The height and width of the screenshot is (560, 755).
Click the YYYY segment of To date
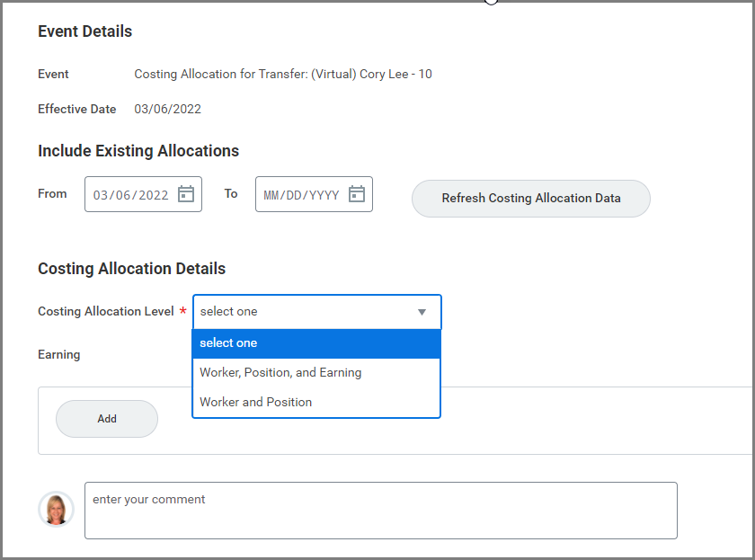(324, 195)
